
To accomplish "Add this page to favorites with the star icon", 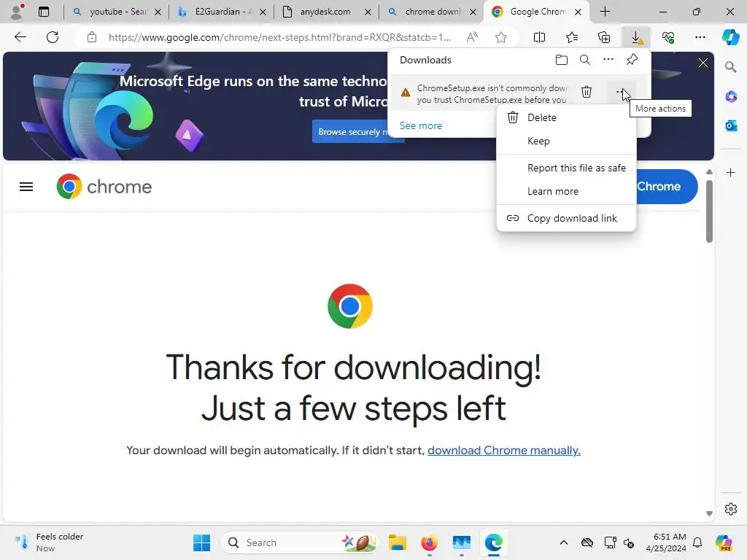I will pyautogui.click(x=500, y=37).
